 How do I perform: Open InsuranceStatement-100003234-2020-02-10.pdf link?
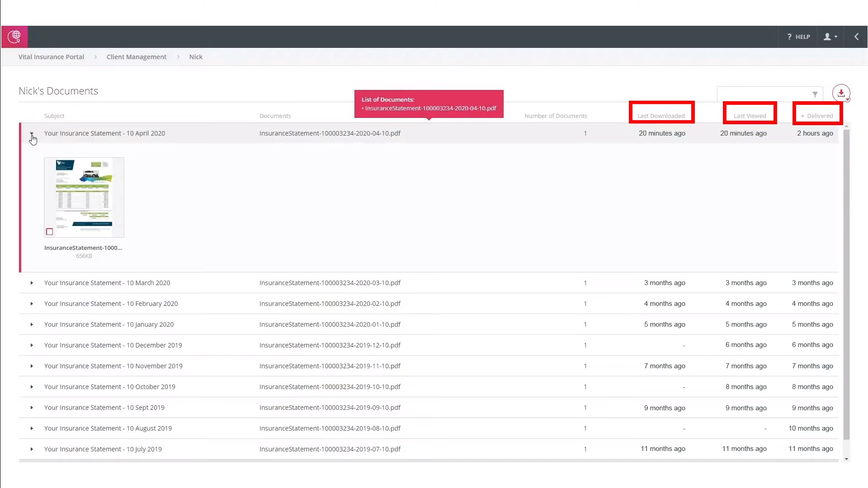pyautogui.click(x=330, y=304)
